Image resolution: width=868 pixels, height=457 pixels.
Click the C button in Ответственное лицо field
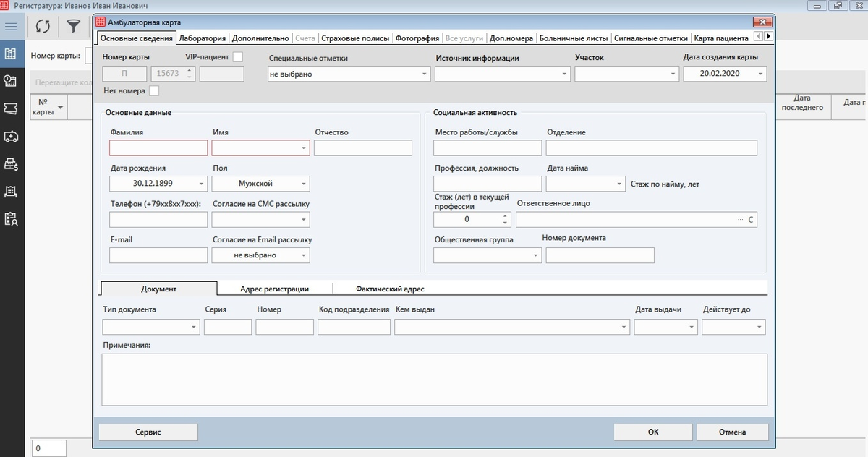[751, 219]
